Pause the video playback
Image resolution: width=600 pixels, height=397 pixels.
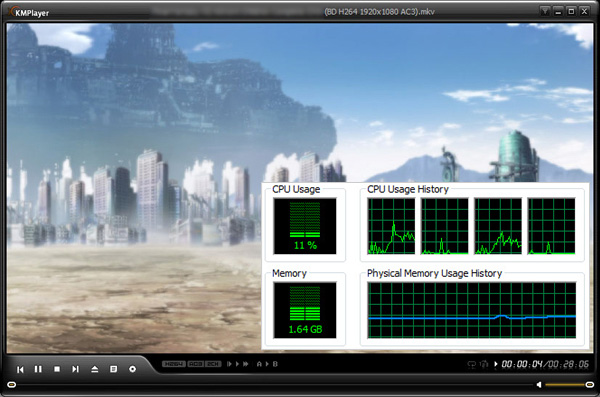(x=38, y=369)
